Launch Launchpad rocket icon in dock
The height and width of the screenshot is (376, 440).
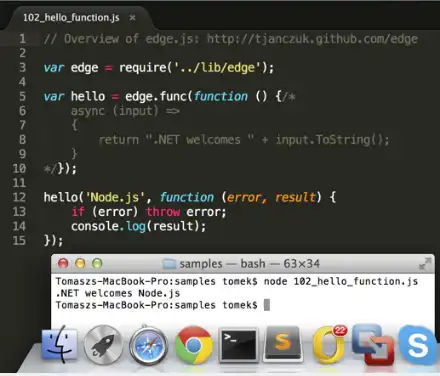pos(103,344)
